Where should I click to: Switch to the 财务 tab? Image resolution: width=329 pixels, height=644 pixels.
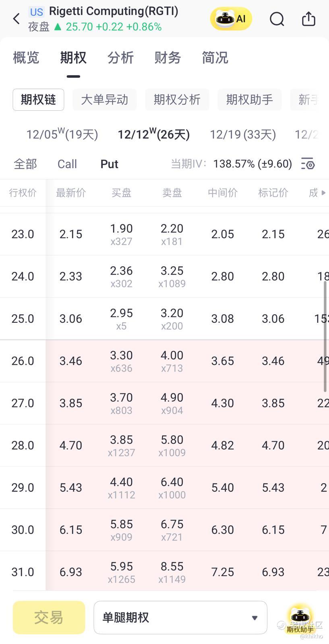coord(168,58)
